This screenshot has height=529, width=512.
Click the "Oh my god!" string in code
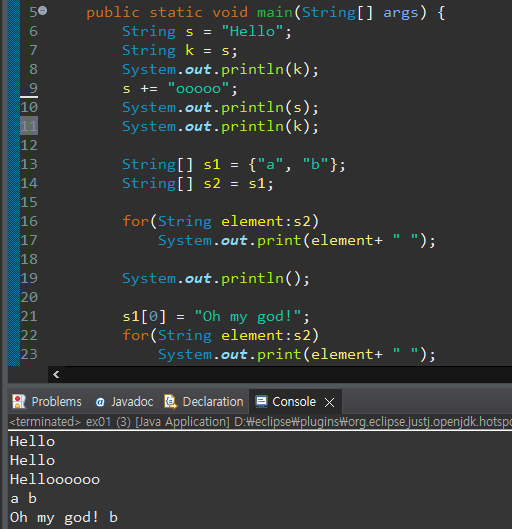248,316
